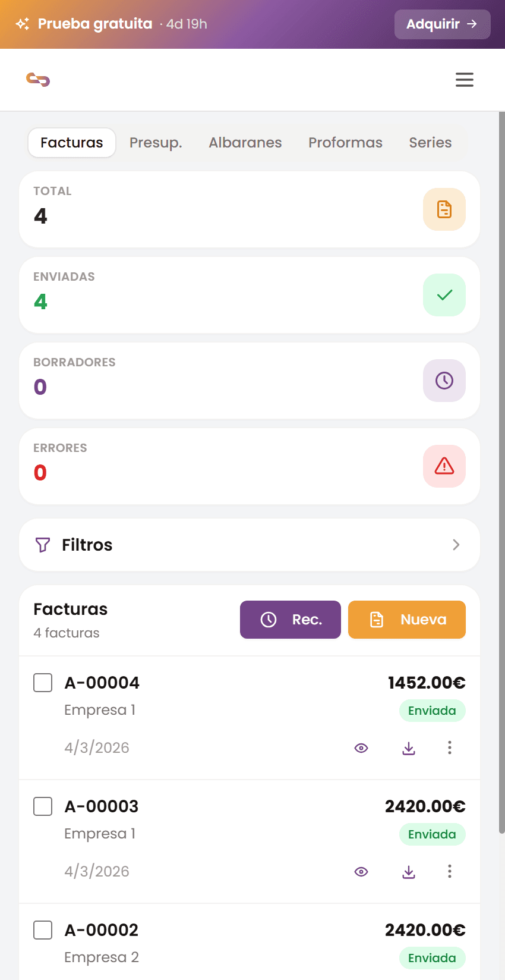Open the three-dot menu for invoice A-00003
Screen dimensions: 505x980
[450, 871]
